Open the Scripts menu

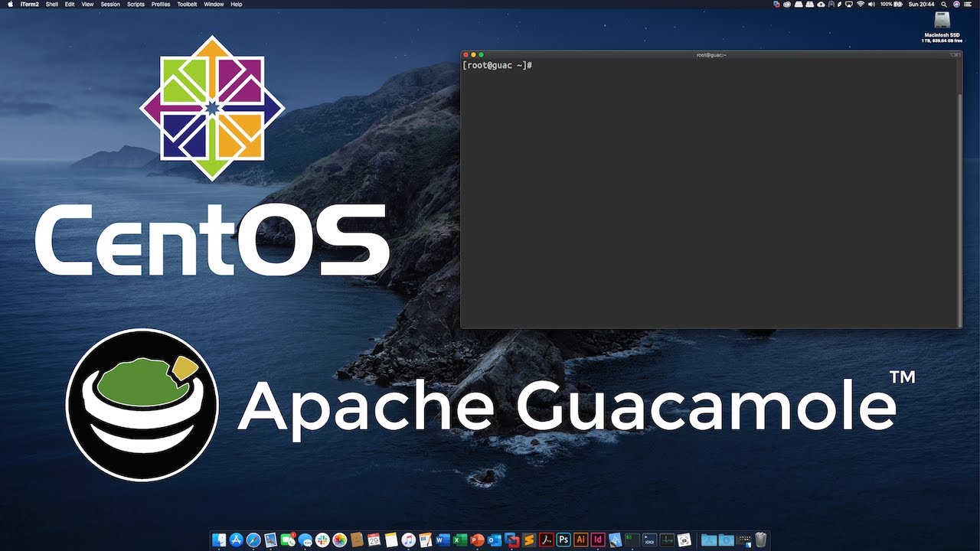136,4
